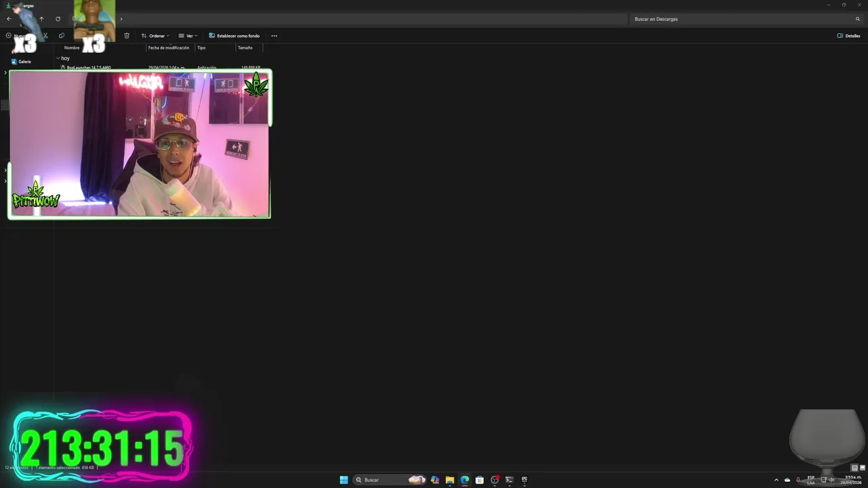Click Establecer como fondo button
The height and width of the screenshot is (488, 868).
pyautogui.click(x=235, y=35)
